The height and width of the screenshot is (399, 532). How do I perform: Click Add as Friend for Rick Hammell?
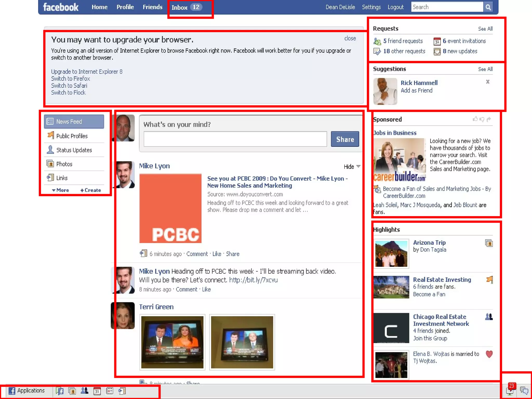point(416,90)
